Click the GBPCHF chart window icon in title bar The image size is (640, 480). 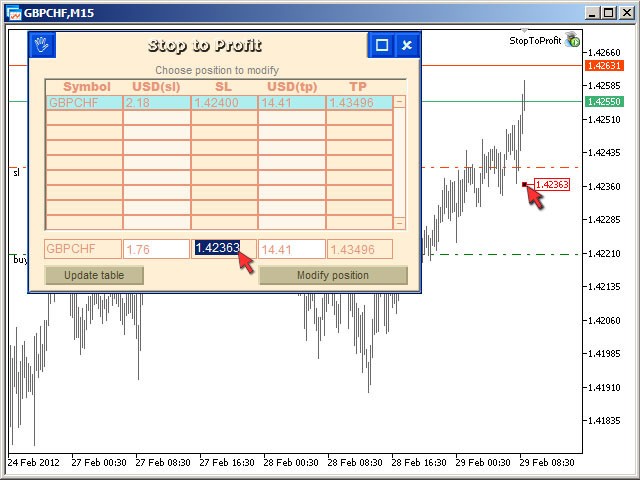pos(13,13)
